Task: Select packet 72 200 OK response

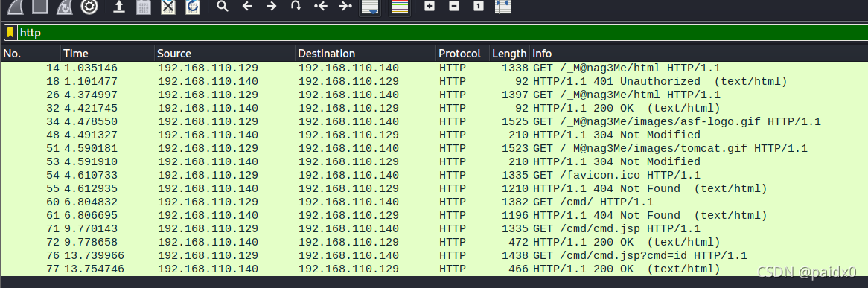Action: click(434, 242)
